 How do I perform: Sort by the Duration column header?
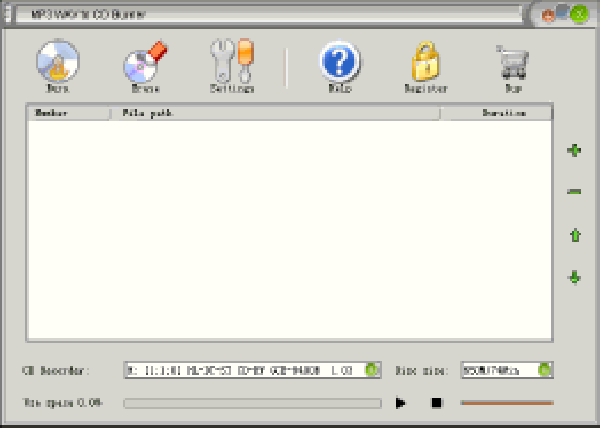(496, 113)
